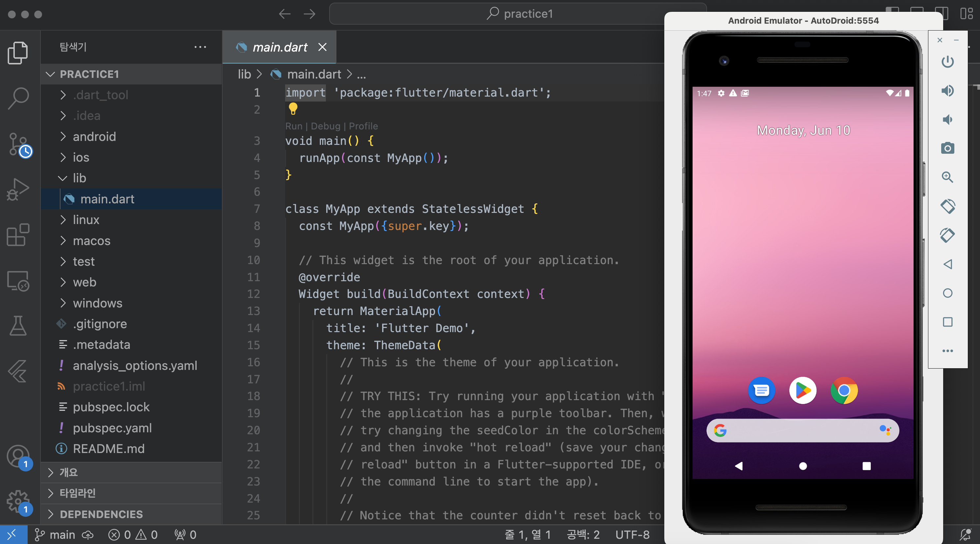Click the Debug CodeLens link above main
The height and width of the screenshot is (544, 980).
(x=325, y=126)
